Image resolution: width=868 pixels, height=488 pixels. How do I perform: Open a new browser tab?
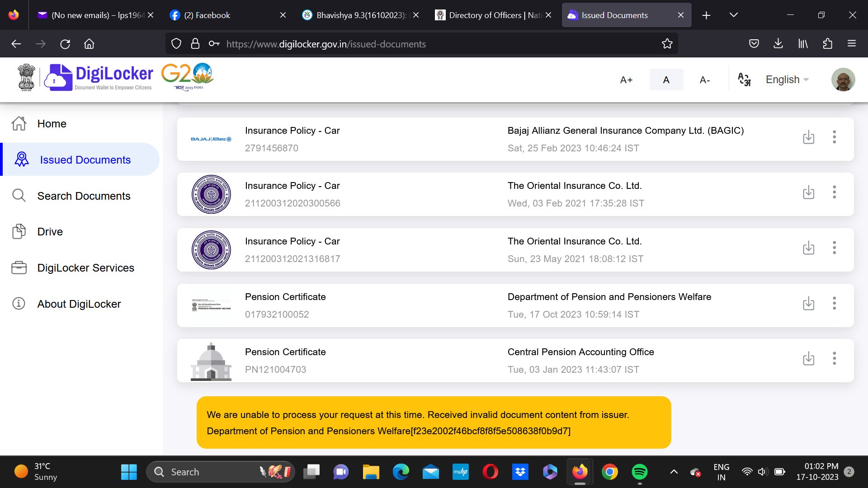pyautogui.click(x=706, y=15)
